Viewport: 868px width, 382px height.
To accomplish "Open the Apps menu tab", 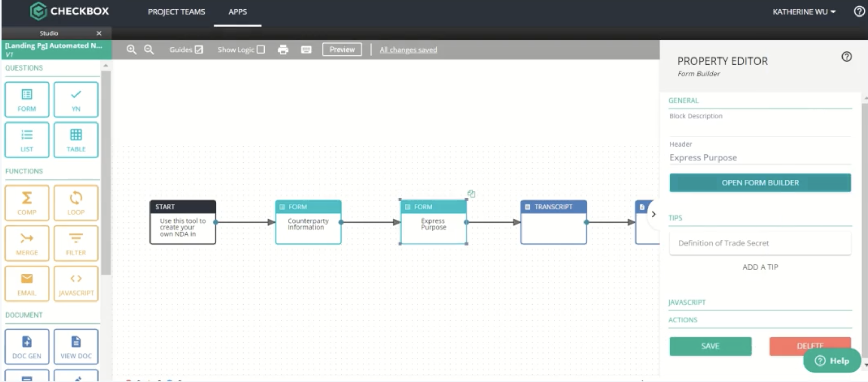I will pos(237,12).
